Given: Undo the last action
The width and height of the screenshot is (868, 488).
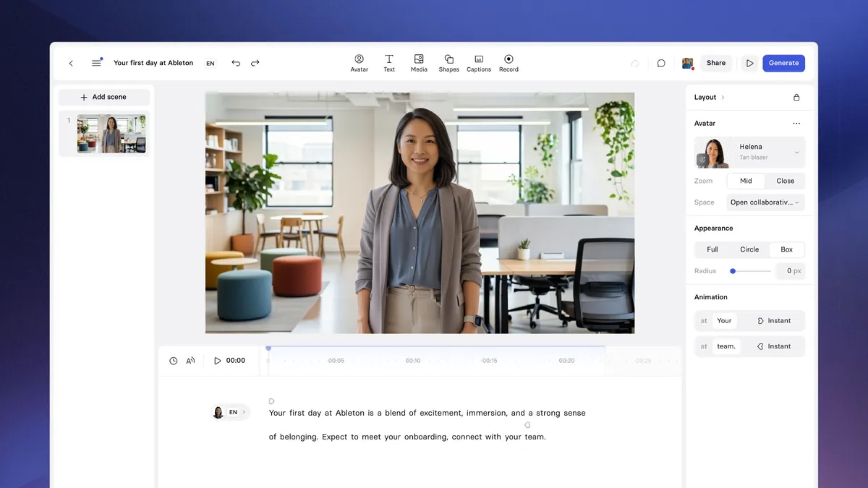Looking at the screenshot, I should click(236, 63).
